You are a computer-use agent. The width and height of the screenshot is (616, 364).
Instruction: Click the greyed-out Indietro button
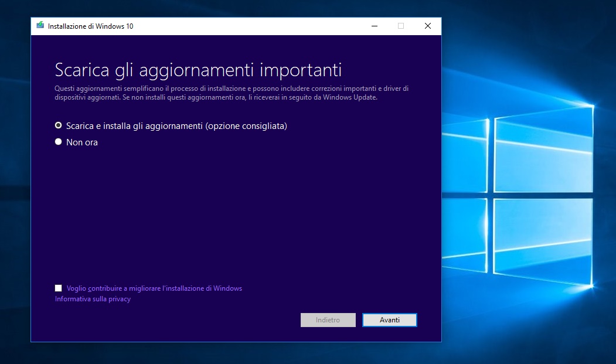point(328,320)
